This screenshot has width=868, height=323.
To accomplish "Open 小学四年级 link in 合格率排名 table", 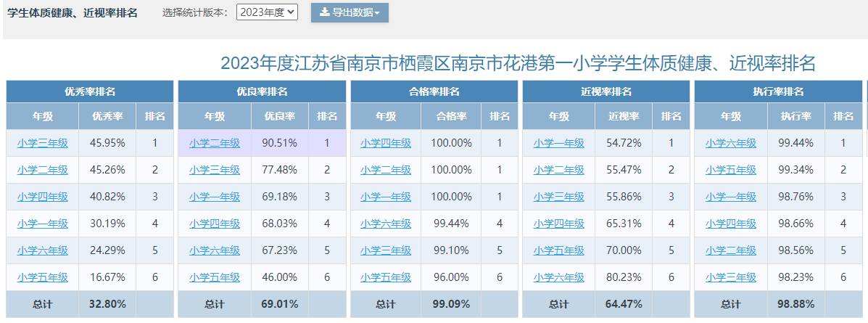I will [386, 143].
